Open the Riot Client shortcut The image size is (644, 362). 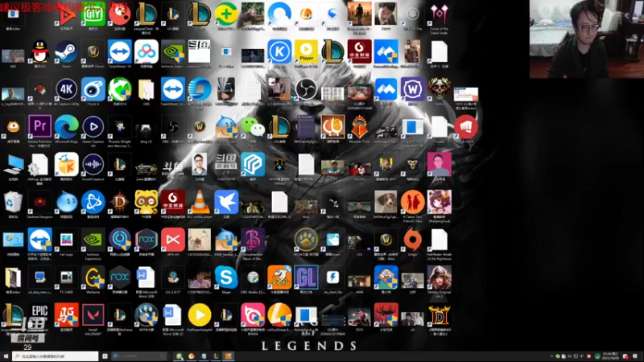click(466, 127)
